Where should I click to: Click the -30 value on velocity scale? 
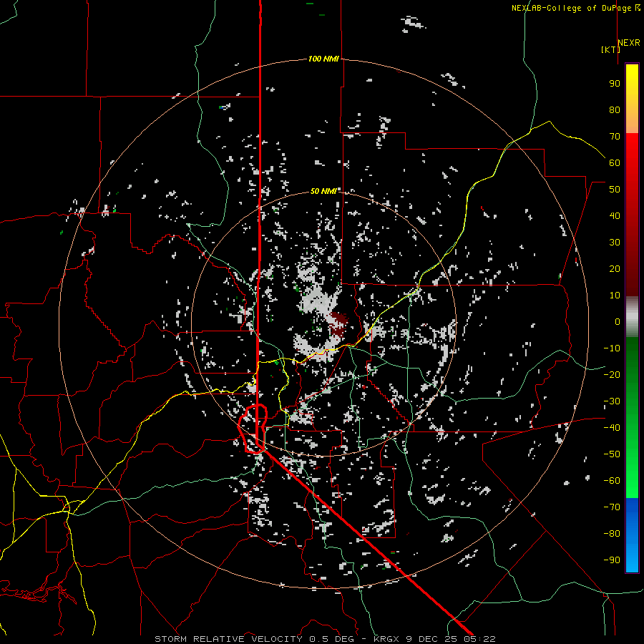pos(612,401)
